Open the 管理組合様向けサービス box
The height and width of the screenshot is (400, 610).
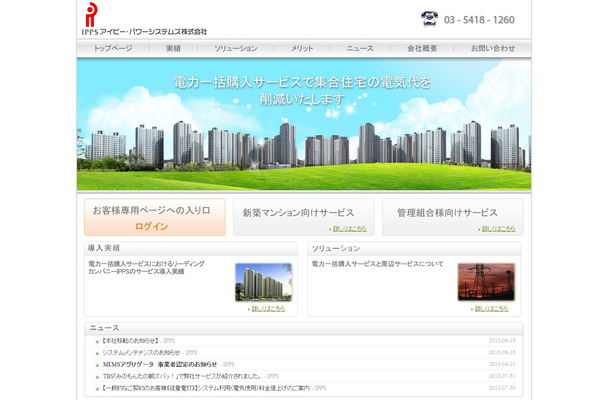coord(453,217)
